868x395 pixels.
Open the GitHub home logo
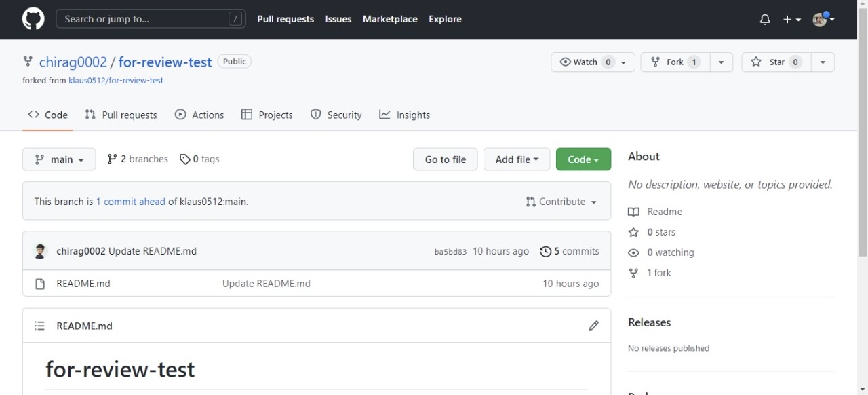33,19
